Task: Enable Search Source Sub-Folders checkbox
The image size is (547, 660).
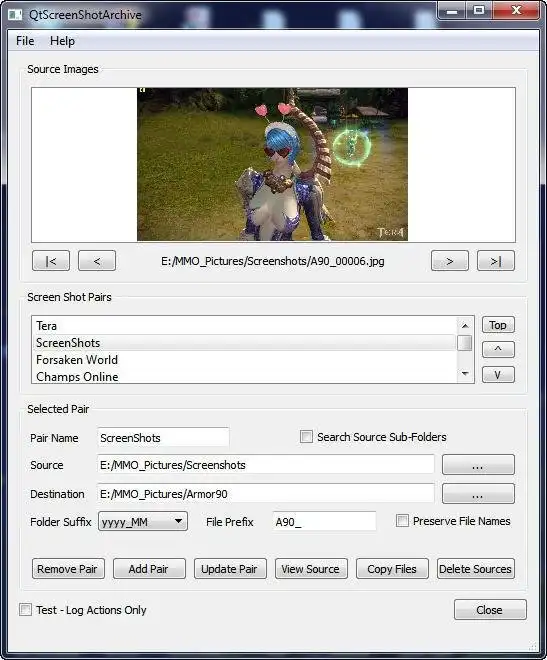Action: [306, 436]
